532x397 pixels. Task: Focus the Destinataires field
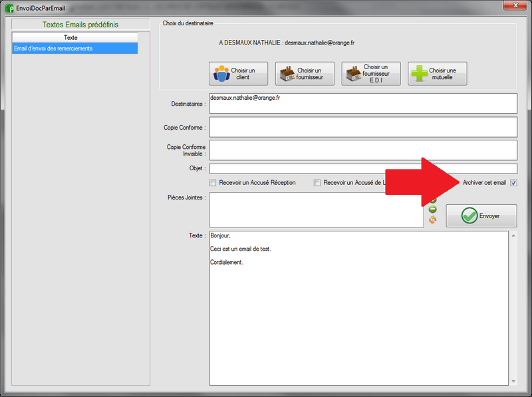tap(363, 104)
